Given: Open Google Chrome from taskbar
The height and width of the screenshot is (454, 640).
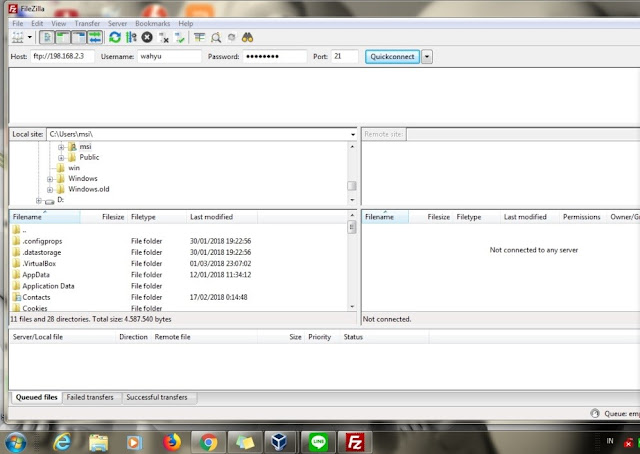Looking at the screenshot, I should click(208, 443).
